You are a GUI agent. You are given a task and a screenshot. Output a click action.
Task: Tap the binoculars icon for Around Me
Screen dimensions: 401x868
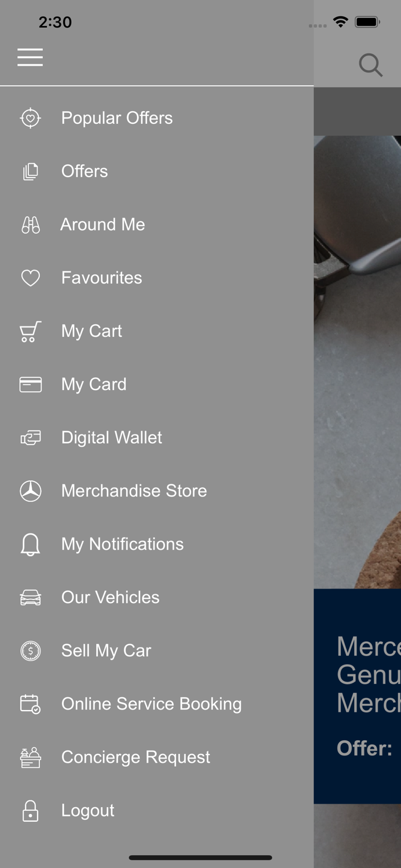pos(31,225)
